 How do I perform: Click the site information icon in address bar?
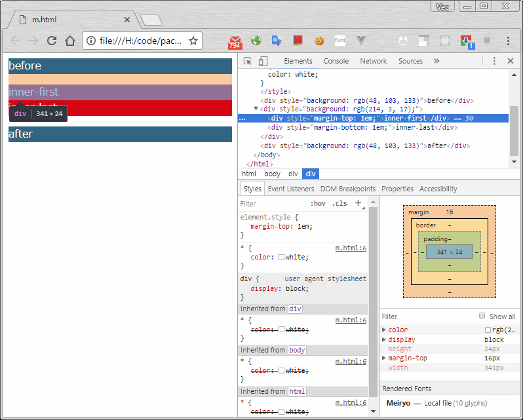point(90,41)
